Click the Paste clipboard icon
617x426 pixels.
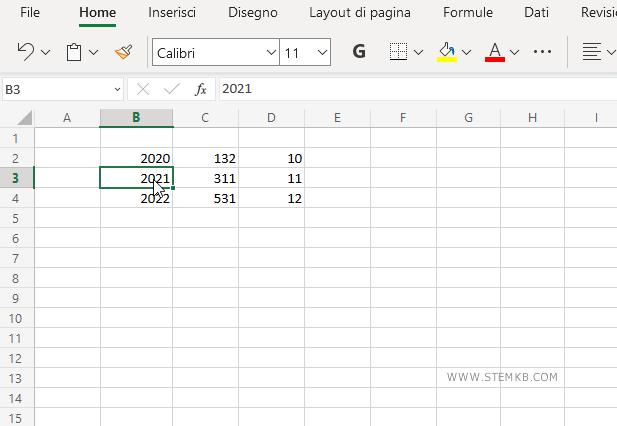(74, 52)
